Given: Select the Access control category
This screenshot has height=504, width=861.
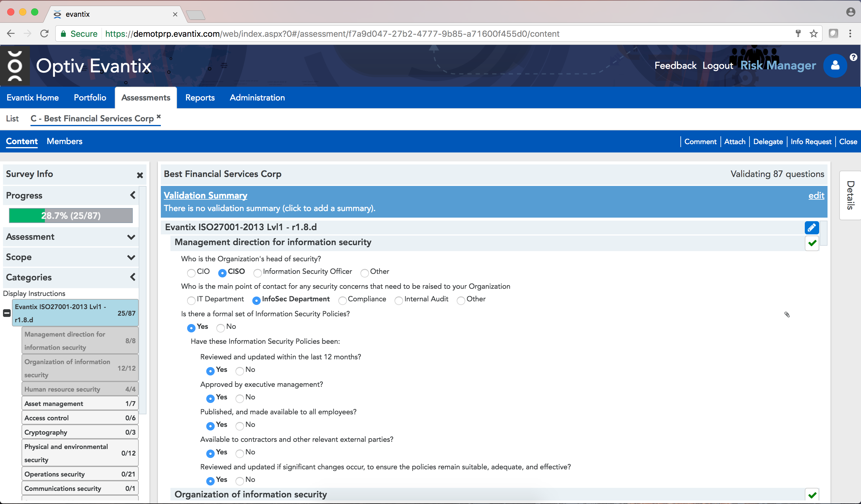Looking at the screenshot, I should point(80,418).
